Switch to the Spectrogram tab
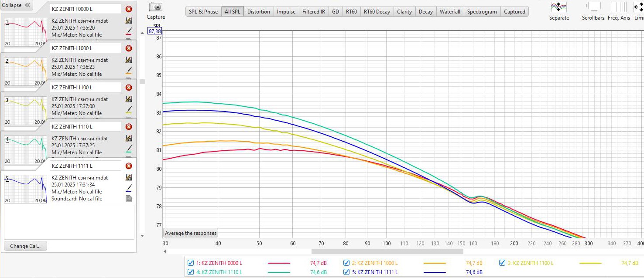 pyautogui.click(x=482, y=12)
